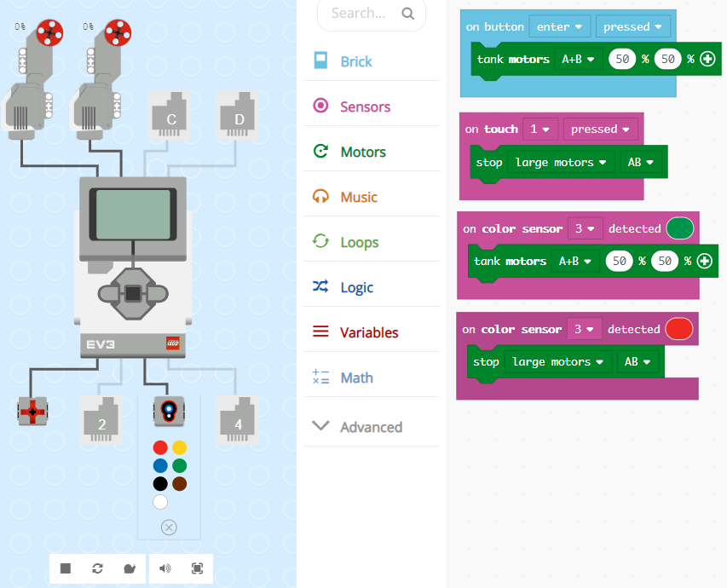Pick the black color in sensor palette
Viewport: 727px width, 588px height.
click(160, 484)
